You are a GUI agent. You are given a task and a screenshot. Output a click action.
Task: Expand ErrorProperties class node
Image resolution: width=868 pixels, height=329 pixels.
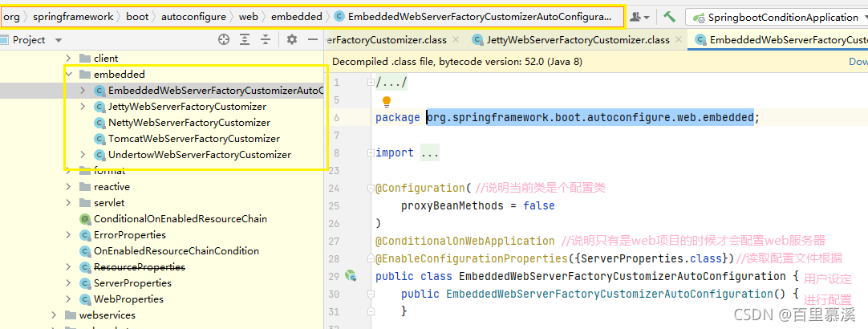[69, 235]
